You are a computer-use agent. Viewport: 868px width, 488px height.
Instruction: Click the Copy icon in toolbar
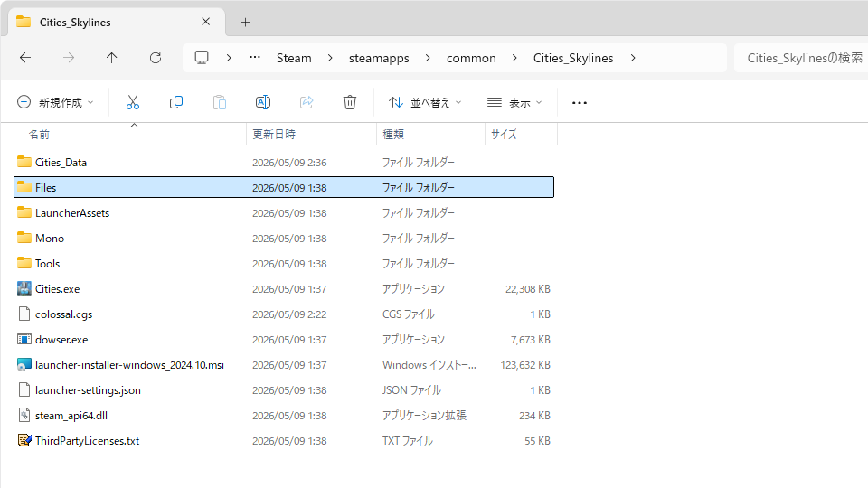(x=176, y=102)
